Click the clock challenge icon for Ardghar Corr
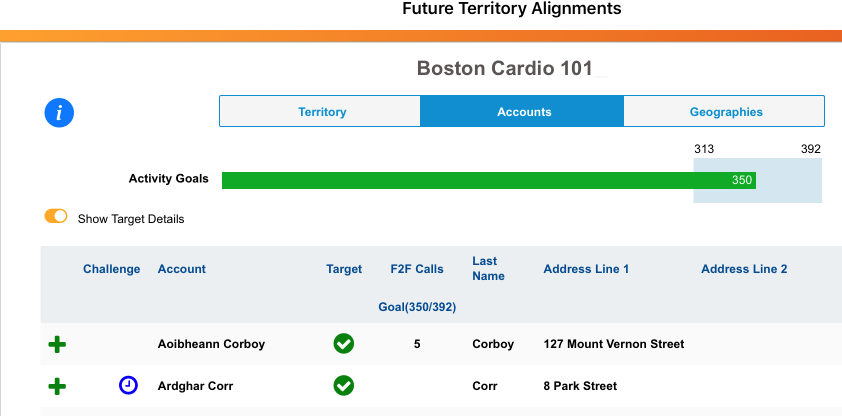Screen dimensions: 842x416 pyautogui.click(x=128, y=385)
